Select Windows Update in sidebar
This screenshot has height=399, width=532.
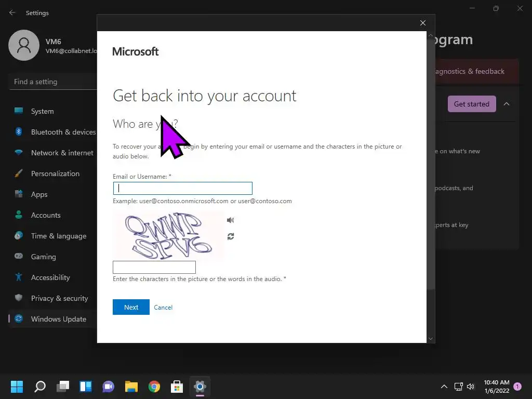pyautogui.click(x=52, y=319)
